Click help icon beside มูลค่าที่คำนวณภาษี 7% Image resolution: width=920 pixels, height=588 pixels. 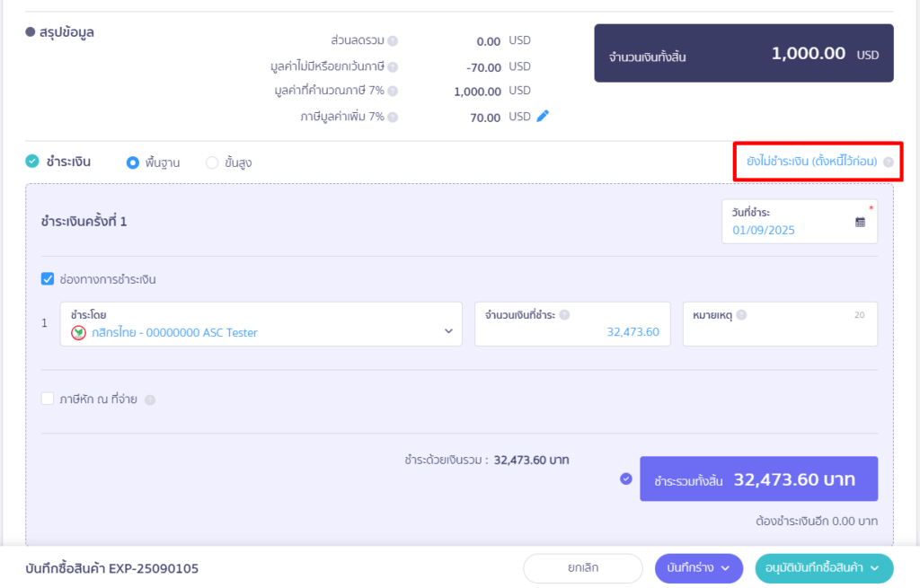393,91
